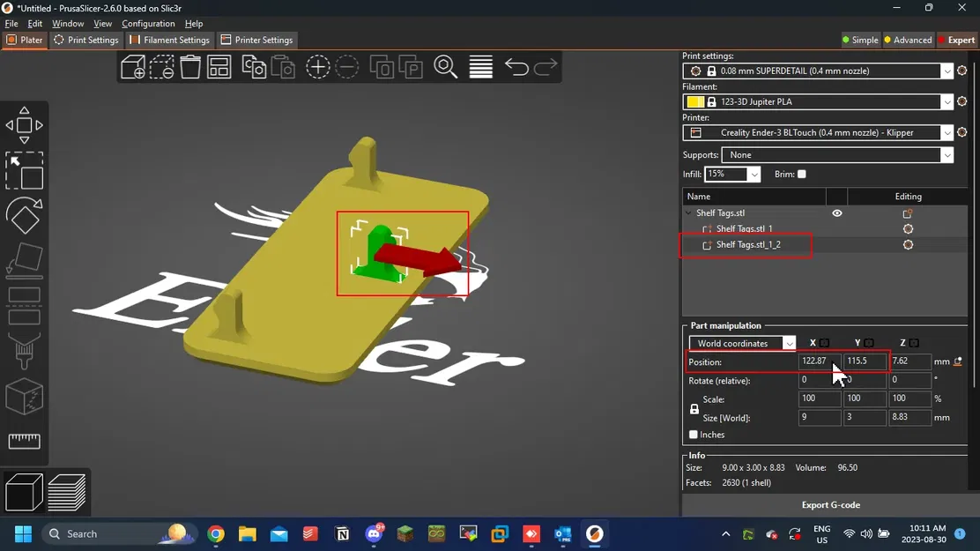Toggle the scale proportions lock
Image resolution: width=980 pixels, height=551 pixels.
pyautogui.click(x=694, y=409)
